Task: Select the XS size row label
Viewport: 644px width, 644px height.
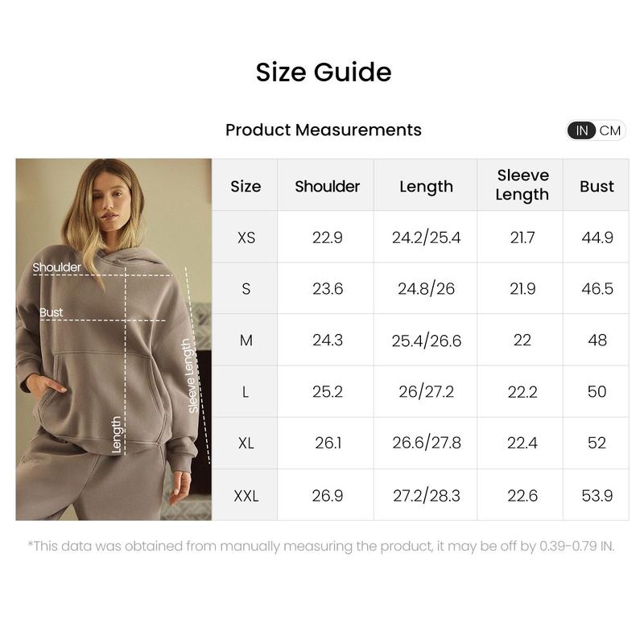Action: 246,237
